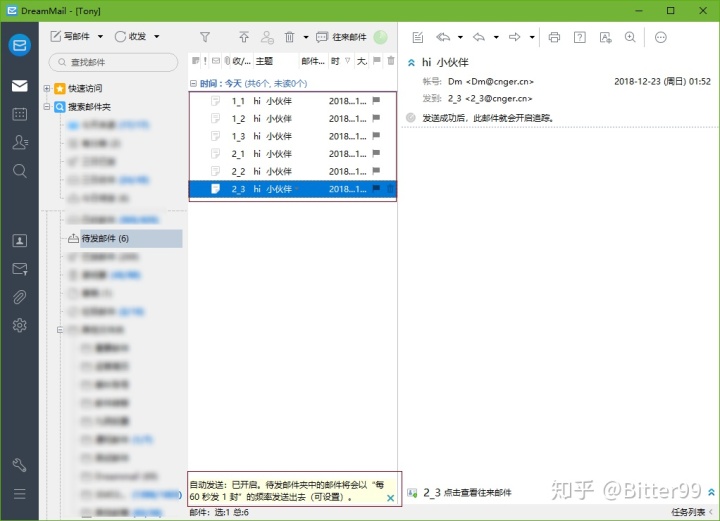Open the Forward dropdown arrow
The height and width of the screenshot is (521, 720).
532,37
